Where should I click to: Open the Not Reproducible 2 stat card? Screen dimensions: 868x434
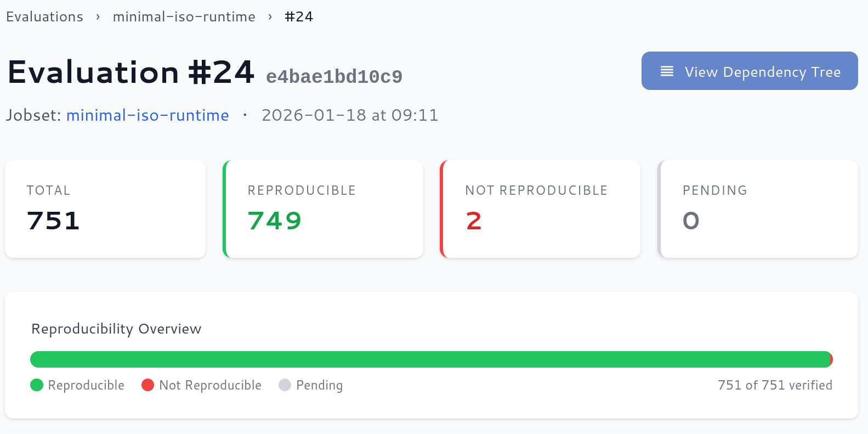click(540, 209)
